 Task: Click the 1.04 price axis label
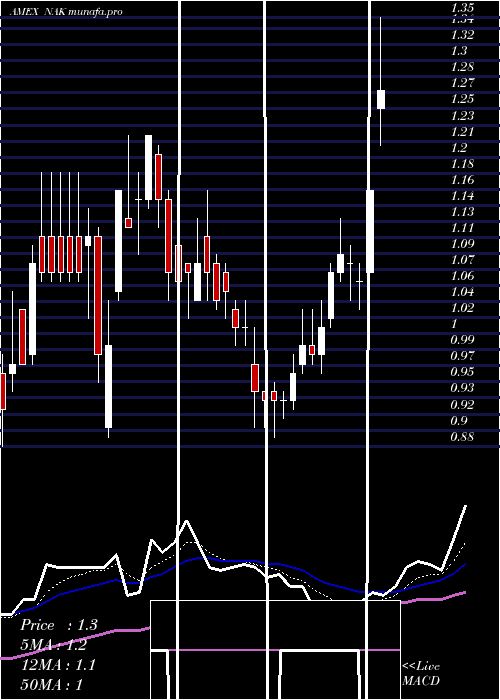tap(462, 292)
